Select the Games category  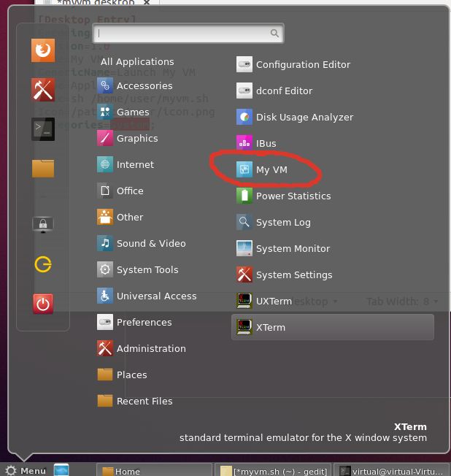click(123, 112)
